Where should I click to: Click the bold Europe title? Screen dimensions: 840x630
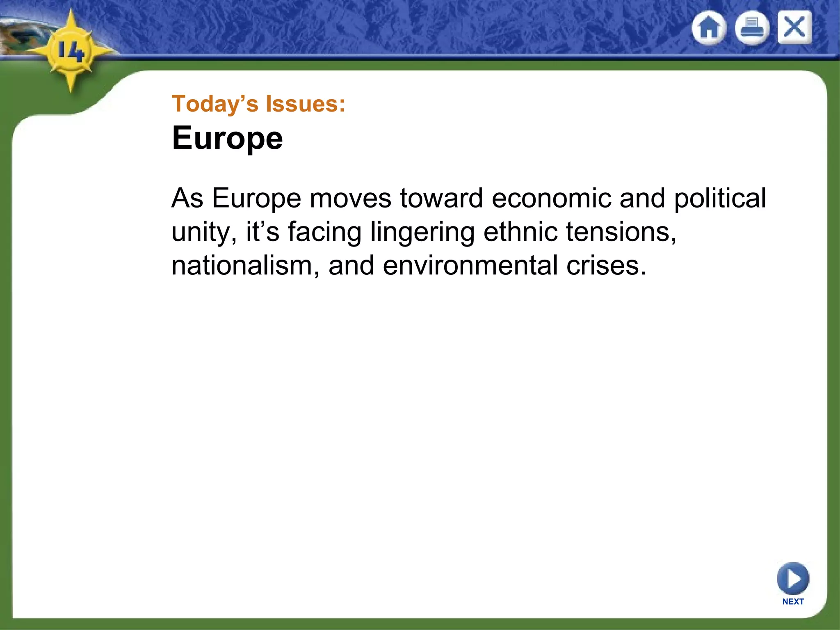coord(227,138)
